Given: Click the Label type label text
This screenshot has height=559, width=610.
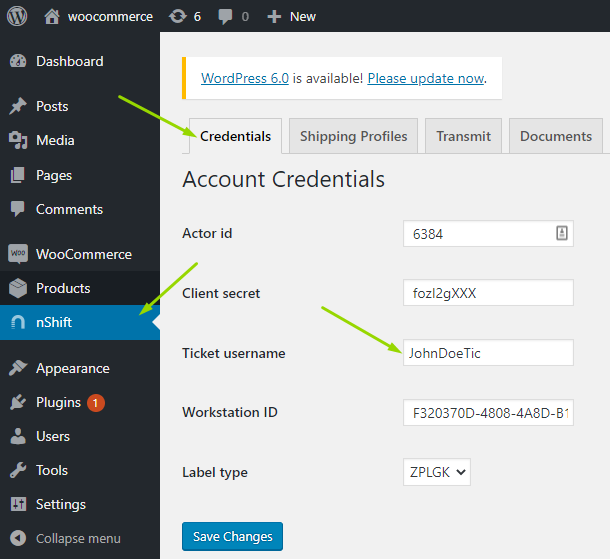Looking at the screenshot, I should point(215,472).
